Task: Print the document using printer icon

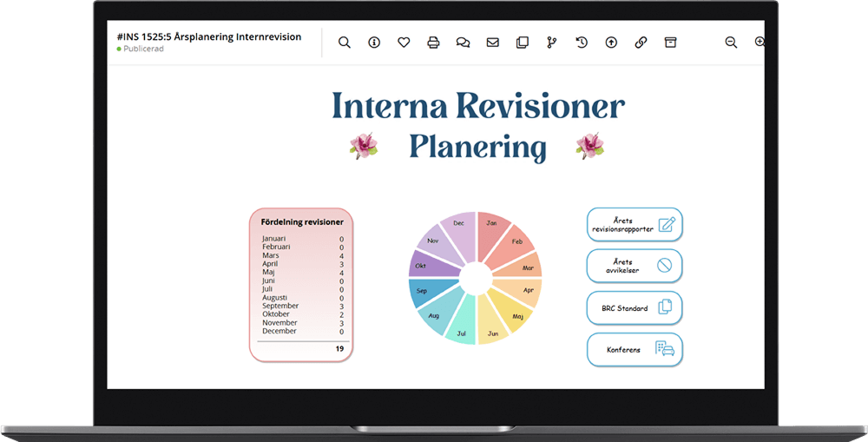Action: pos(433,43)
